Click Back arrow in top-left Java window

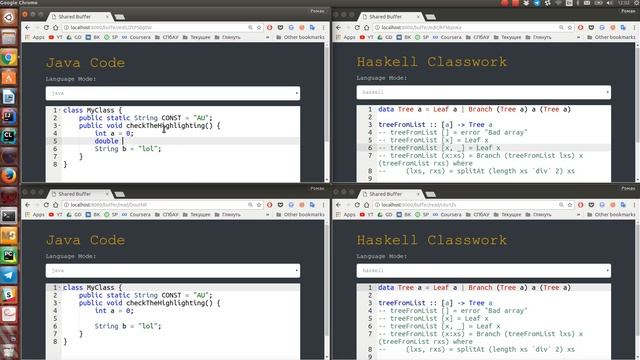click(x=27, y=27)
